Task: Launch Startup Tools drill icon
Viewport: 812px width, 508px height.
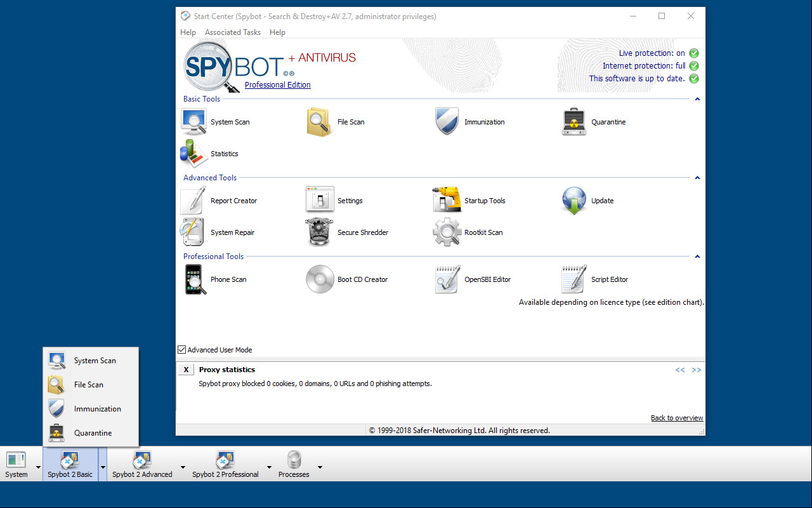Action: (447, 200)
